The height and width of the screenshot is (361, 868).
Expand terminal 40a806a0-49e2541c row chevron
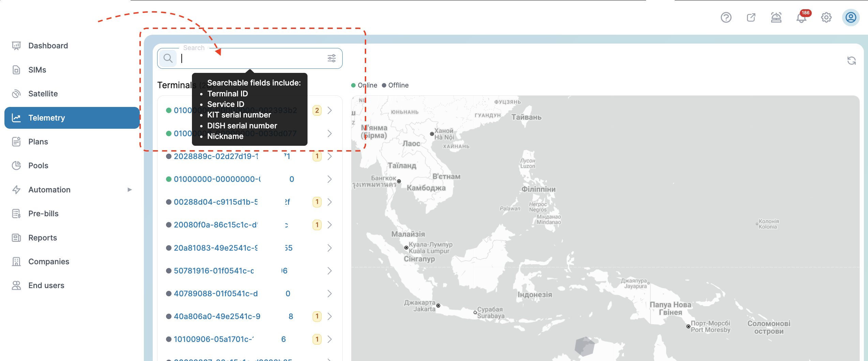(x=330, y=316)
